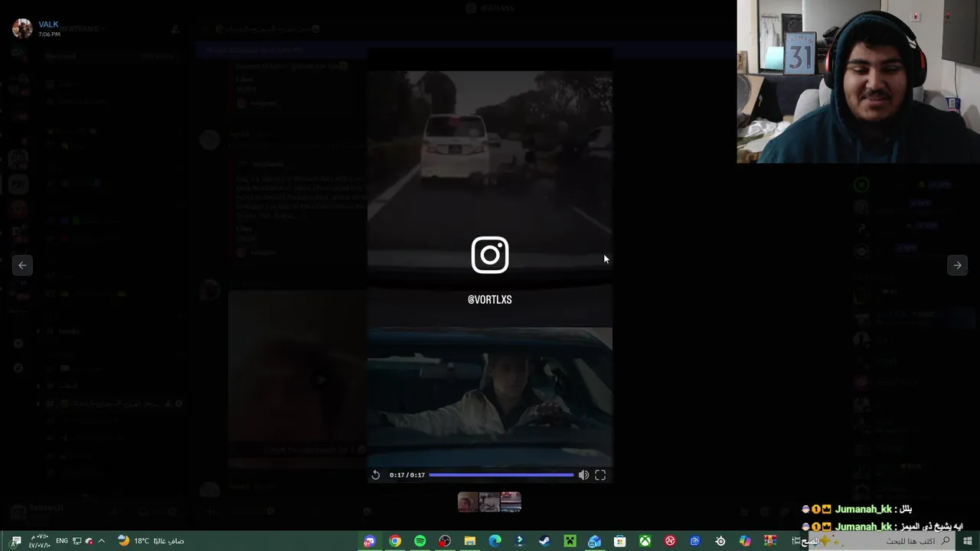Open Spotify from the taskbar
The height and width of the screenshot is (551, 980).
tap(420, 541)
